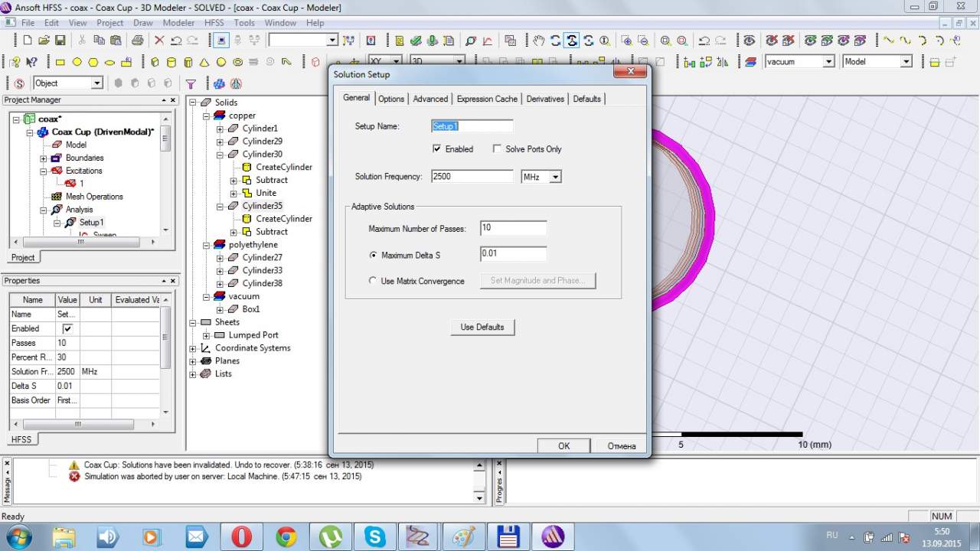980x551 pixels.
Task: Switch to the Advanced tab
Action: coord(430,99)
